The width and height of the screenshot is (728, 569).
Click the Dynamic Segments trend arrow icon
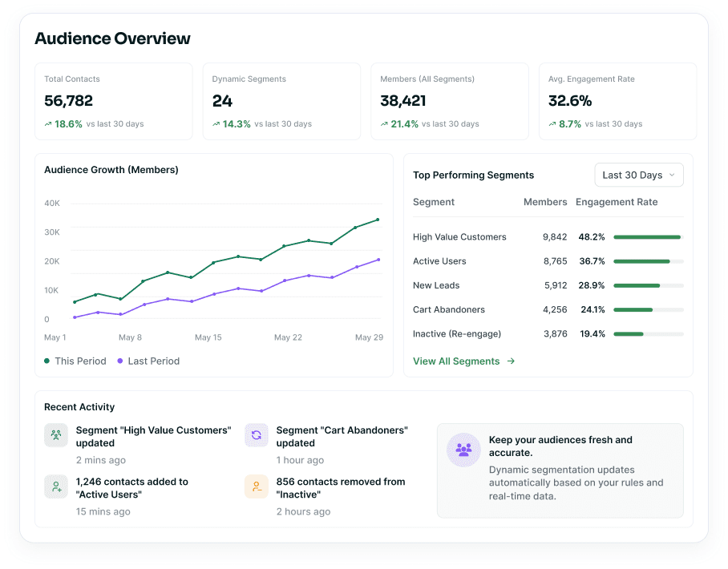(x=216, y=124)
